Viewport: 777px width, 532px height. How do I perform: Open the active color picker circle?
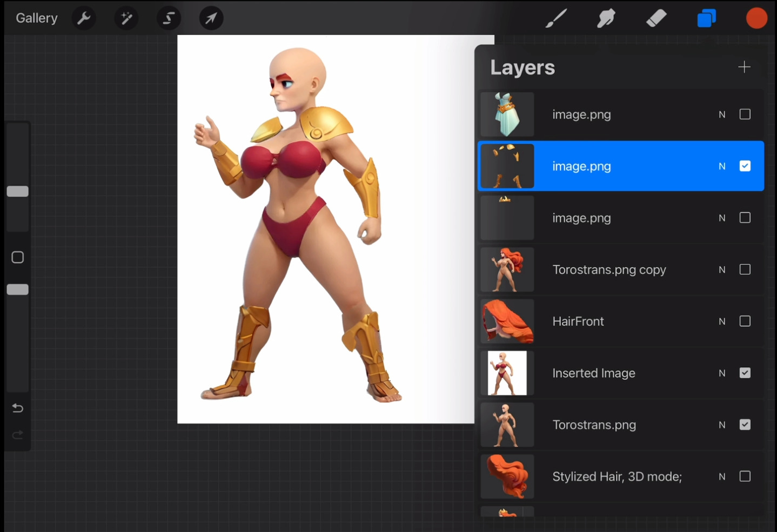click(756, 18)
